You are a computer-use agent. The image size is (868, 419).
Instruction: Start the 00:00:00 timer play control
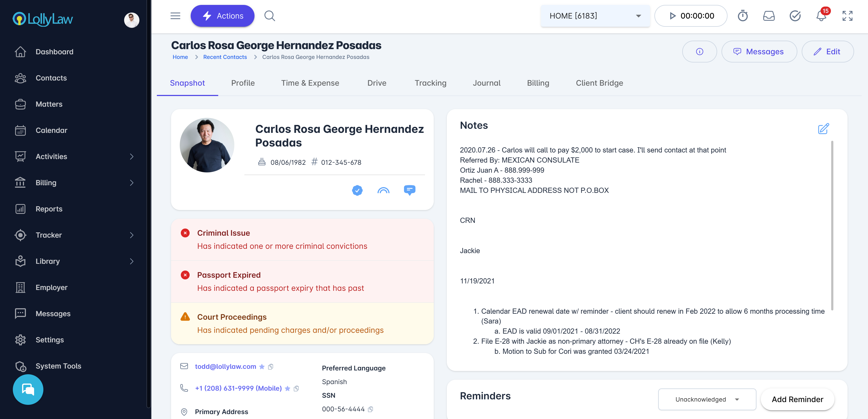tap(672, 16)
